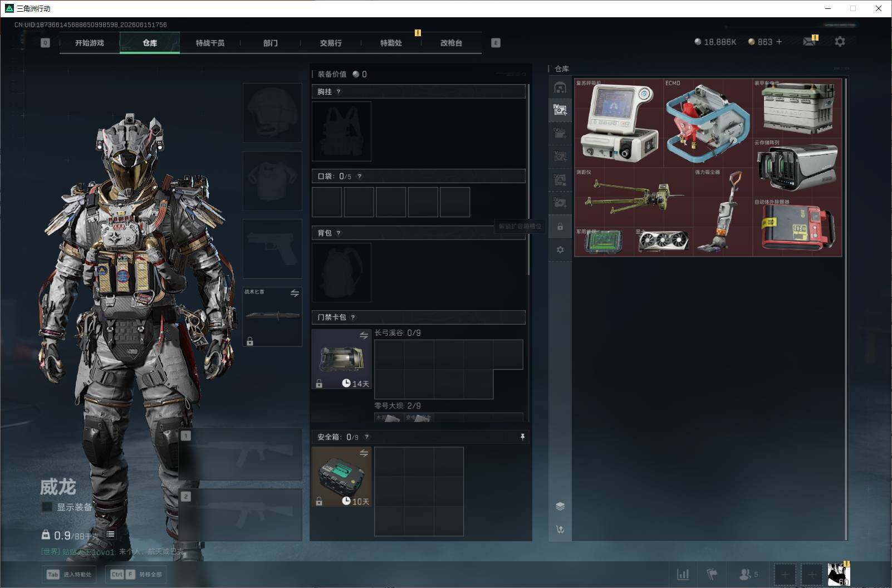Image resolution: width=892 pixels, height=588 pixels.
Task: Select the 强力吸尘器 vacuum item
Action: coord(723,212)
